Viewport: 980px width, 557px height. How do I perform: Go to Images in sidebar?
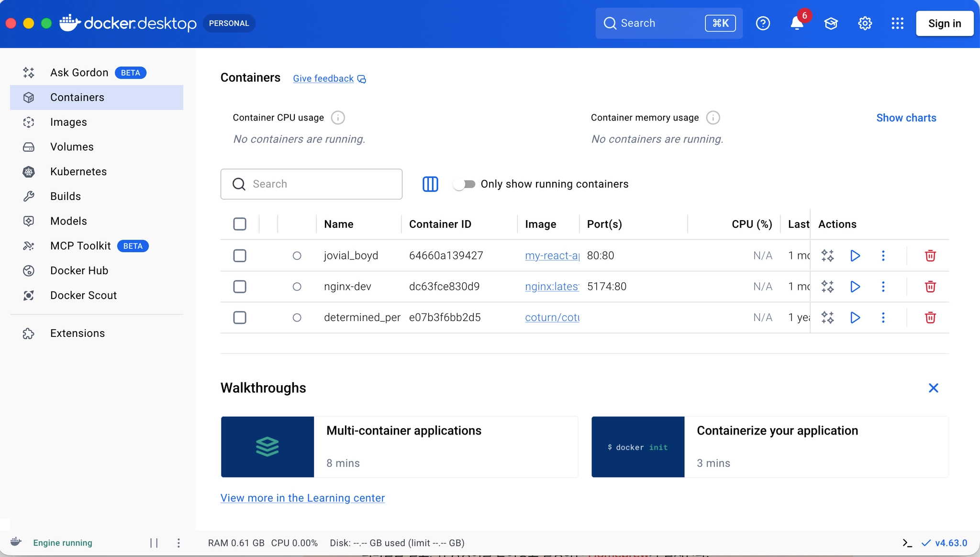pyautogui.click(x=68, y=122)
